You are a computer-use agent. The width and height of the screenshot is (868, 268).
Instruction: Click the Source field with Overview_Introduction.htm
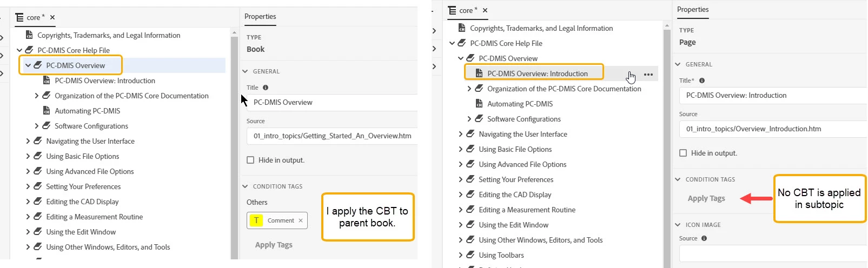pos(773,129)
